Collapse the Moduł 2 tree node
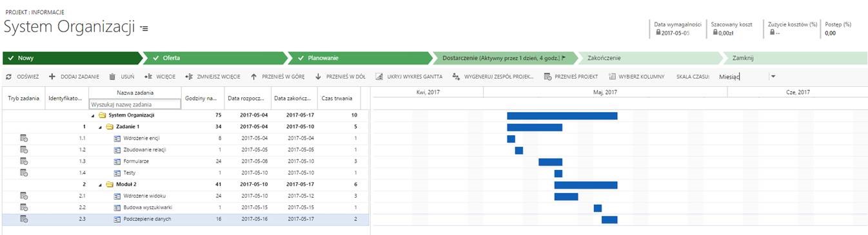The height and width of the screenshot is (235, 868). [100, 185]
